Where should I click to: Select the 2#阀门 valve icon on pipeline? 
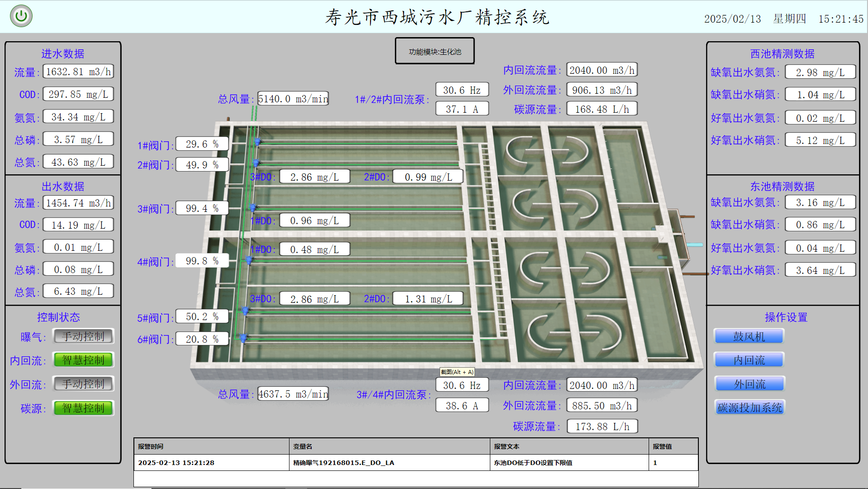coord(256,163)
